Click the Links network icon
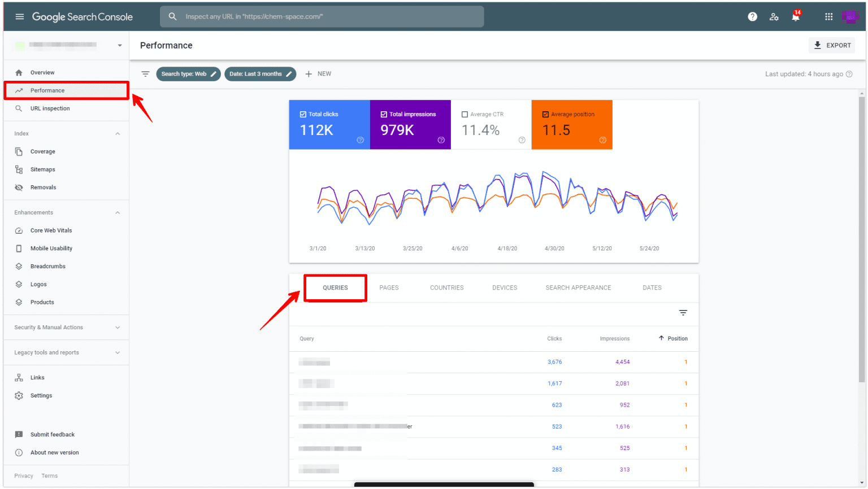 [x=19, y=378]
